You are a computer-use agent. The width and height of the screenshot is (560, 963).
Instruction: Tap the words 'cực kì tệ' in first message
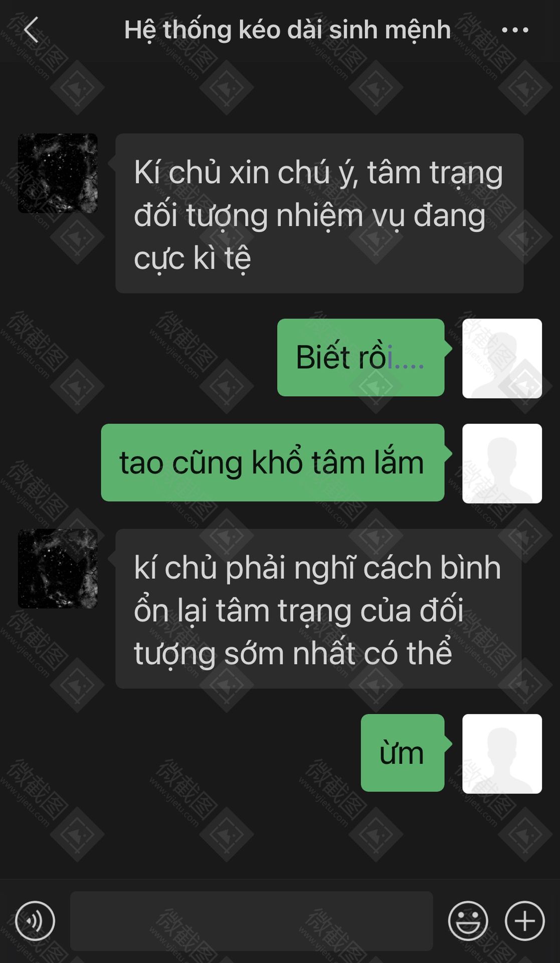(192, 258)
